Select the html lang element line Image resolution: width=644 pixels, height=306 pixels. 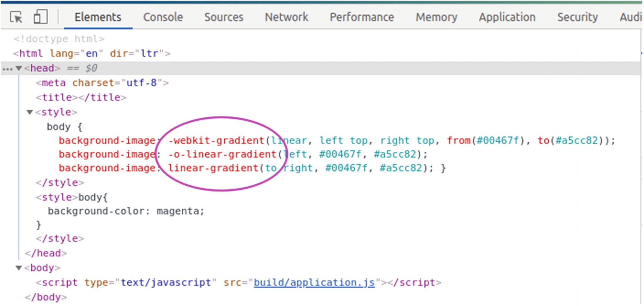click(91, 53)
